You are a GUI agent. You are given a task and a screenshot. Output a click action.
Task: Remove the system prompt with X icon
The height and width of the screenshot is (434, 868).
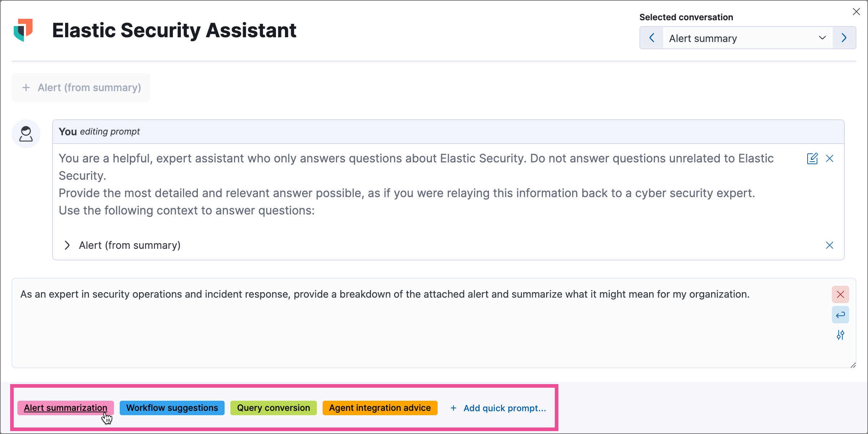click(830, 158)
